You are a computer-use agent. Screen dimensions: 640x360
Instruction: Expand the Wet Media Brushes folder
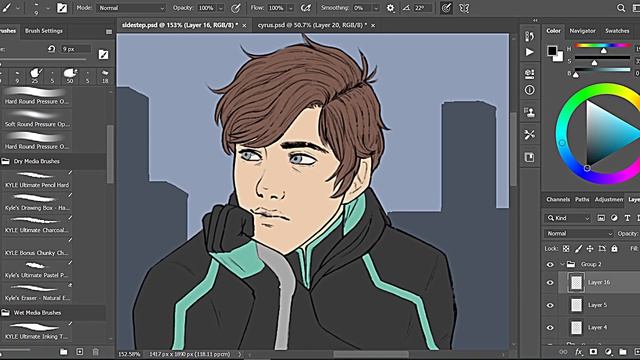[5, 313]
